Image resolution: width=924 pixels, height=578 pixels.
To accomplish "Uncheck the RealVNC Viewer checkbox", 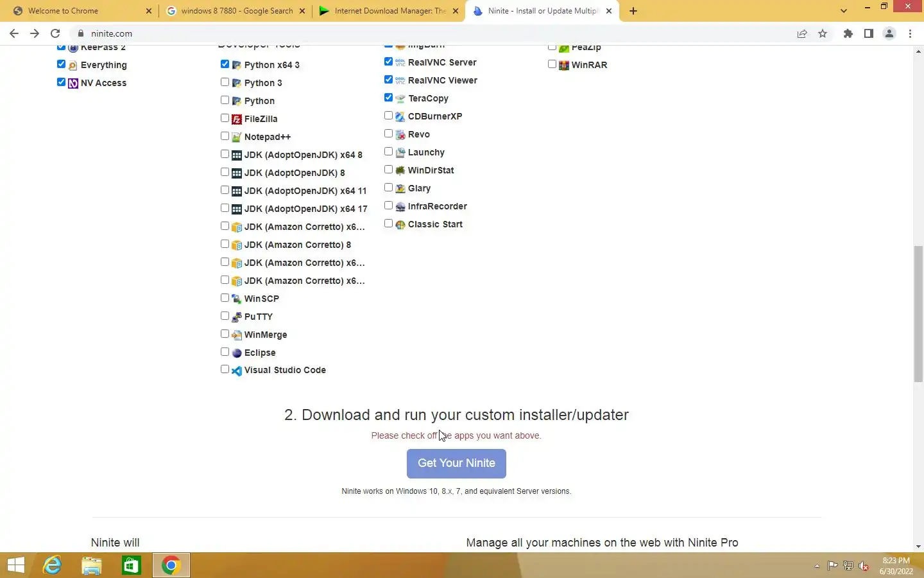I will pos(388,80).
